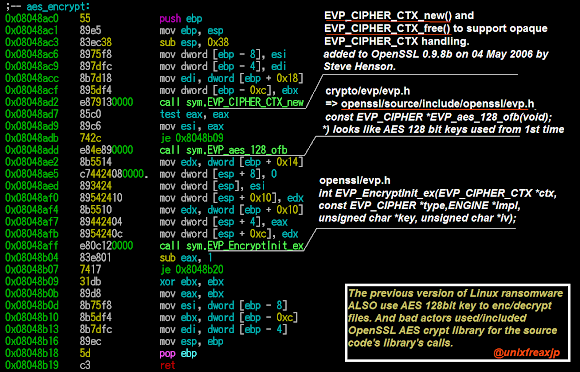Click the @unixfreaxjp handle
The width and height of the screenshot is (580, 372).
pyautogui.click(x=526, y=353)
